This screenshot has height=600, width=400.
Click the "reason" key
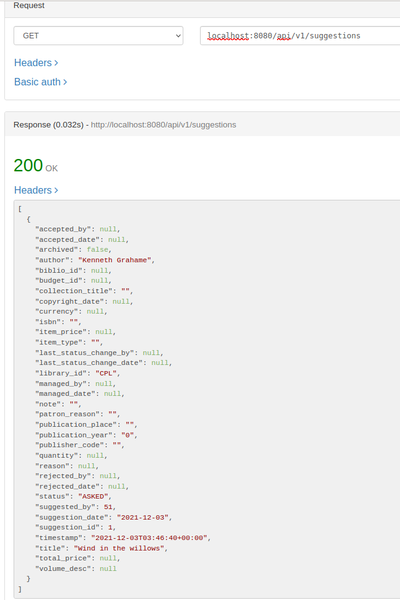(54, 466)
